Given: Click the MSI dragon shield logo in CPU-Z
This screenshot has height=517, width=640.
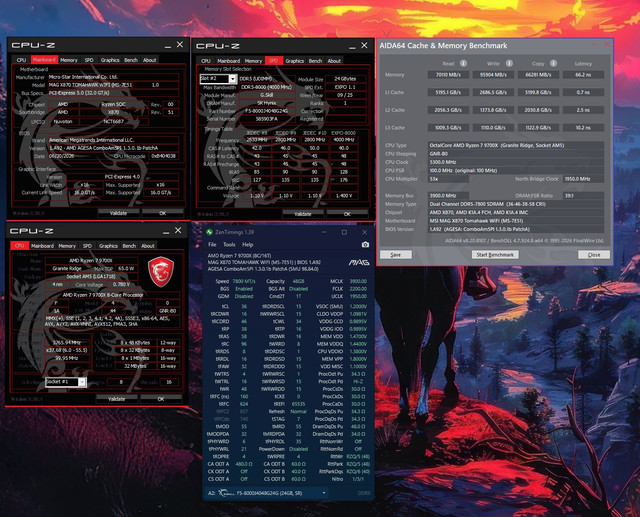Looking at the screenshot, I should click(x=161, y=271).
